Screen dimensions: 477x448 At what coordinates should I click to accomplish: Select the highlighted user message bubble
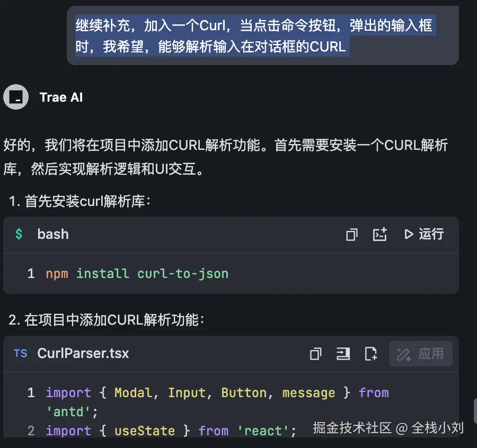click(263, 35)
